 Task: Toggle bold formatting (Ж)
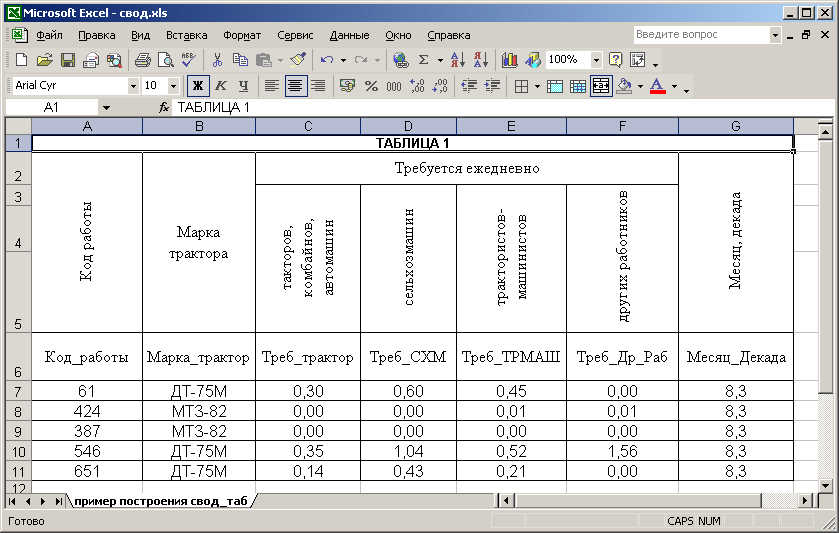point(198,86)
